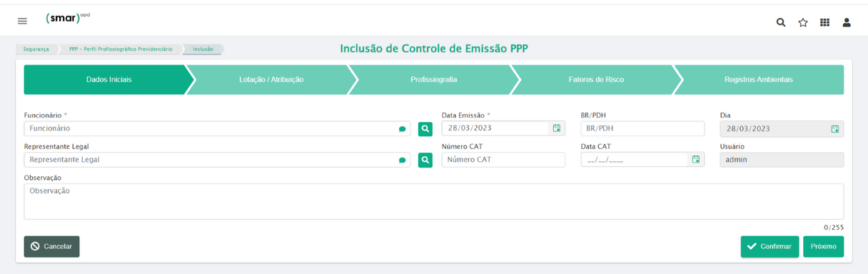Navigate to Segurança breadcrumb
The image size is (868, 274).
click(x=36, y=49)
